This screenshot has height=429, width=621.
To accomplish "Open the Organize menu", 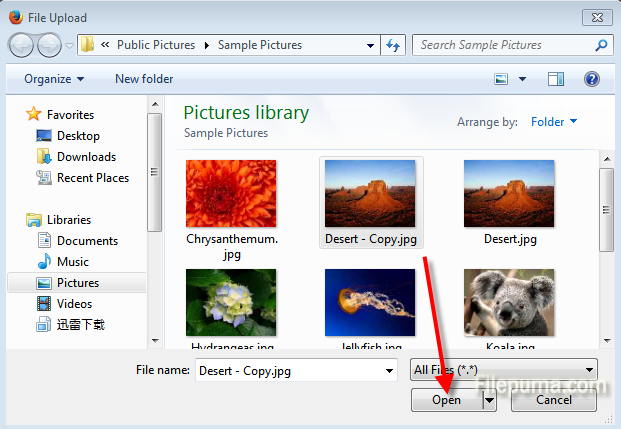I will (x=54, y=79).
